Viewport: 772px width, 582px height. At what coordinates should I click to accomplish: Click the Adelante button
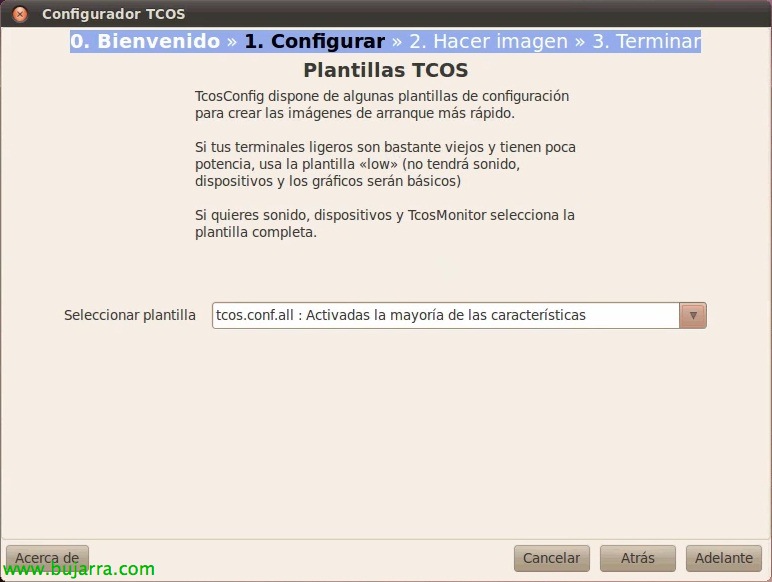click(723, 558)
